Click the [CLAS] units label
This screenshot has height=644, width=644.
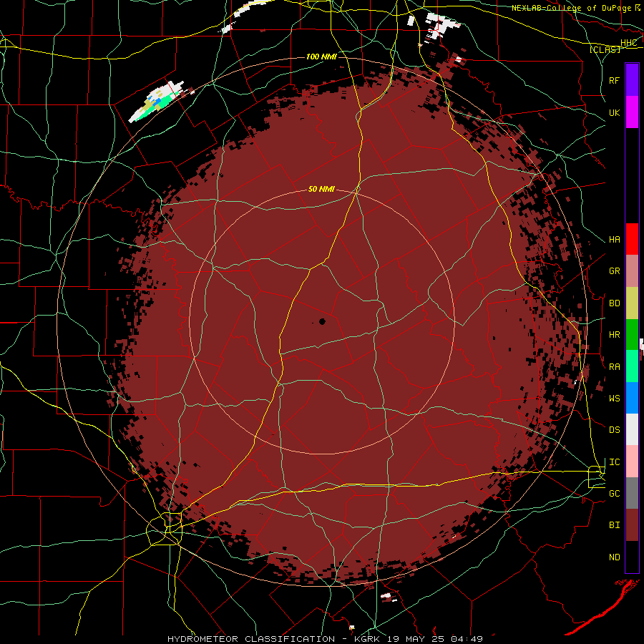point(605,49)
